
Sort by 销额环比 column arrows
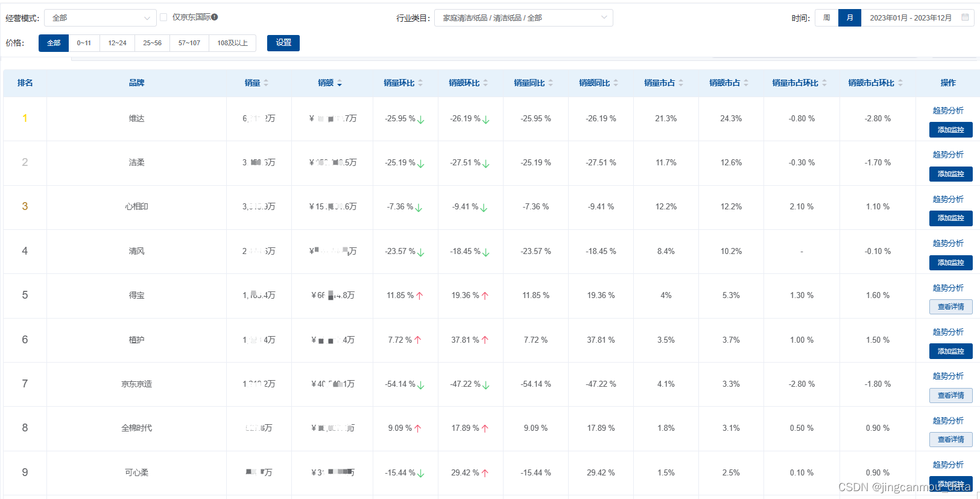(485, 83)
